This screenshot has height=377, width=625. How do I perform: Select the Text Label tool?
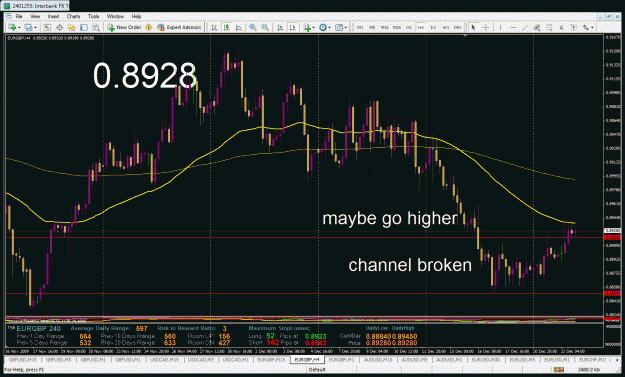click(573, 27)
